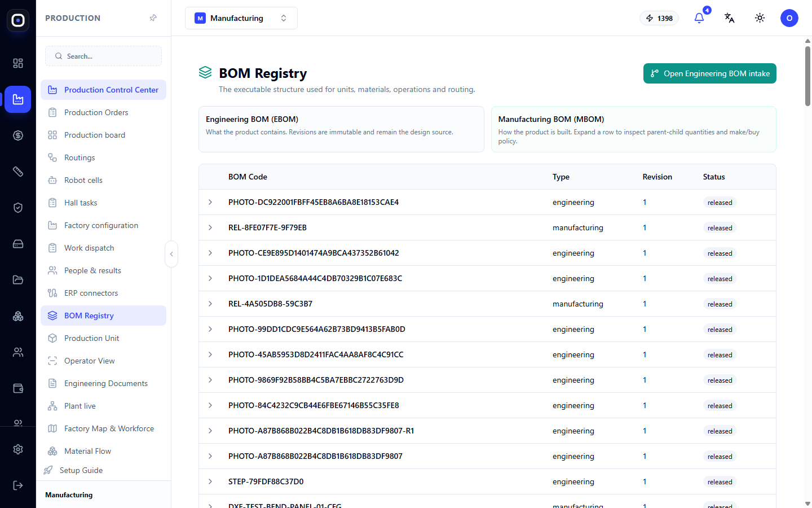Viewport: 812px width, 508px height.
Task: Open the user avatar labeled O
Action: click(789, 18)
